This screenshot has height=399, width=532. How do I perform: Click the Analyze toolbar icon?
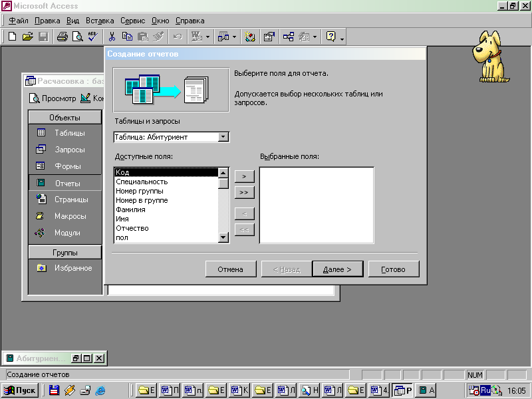coord(223,37)
